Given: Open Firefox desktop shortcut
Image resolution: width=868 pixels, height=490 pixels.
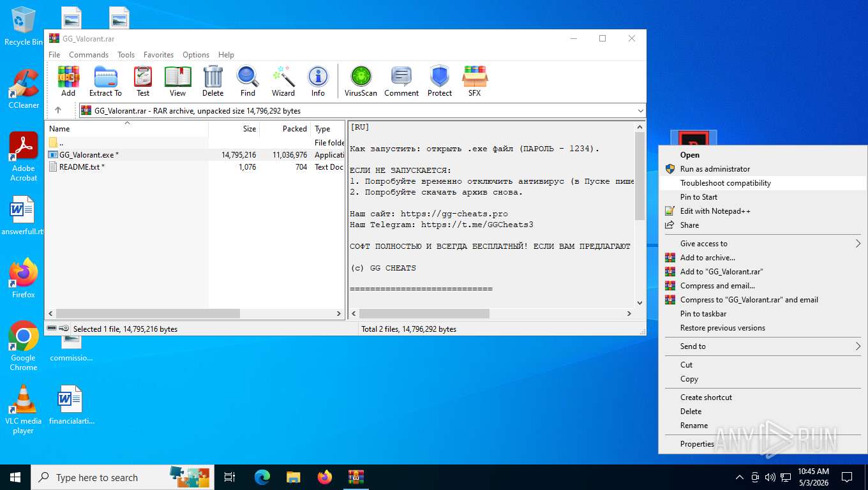Looking at the screenshot, I should click(x=24, y=278).
